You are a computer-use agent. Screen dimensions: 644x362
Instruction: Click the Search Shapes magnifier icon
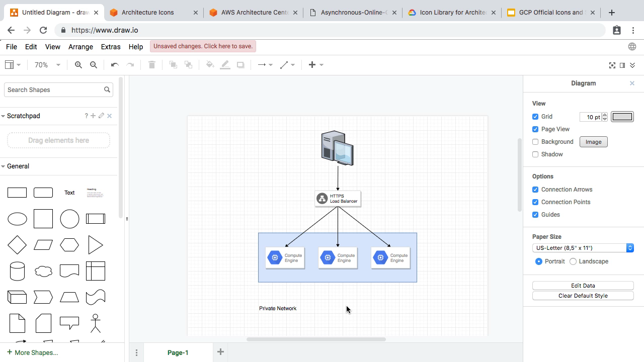point(107,89)
